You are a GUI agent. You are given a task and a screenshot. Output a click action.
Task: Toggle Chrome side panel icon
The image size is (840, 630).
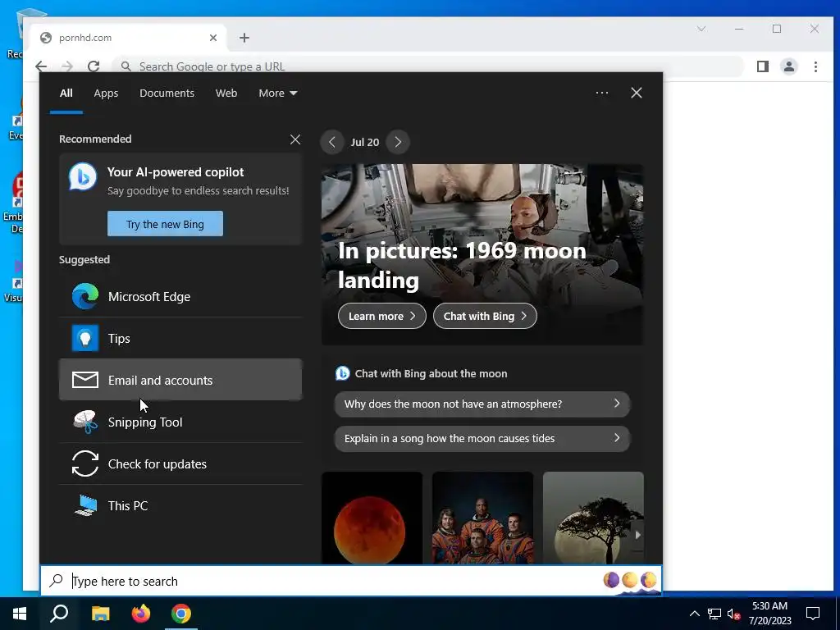762,66
